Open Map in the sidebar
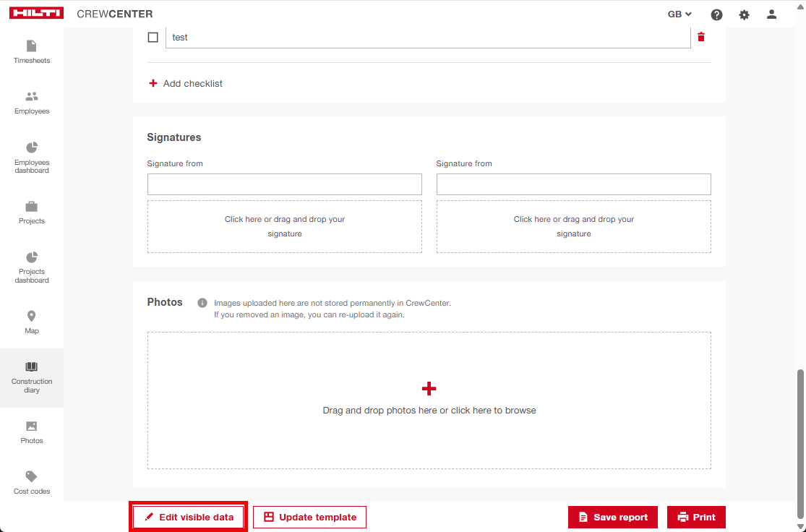 (x=32, y=322)
